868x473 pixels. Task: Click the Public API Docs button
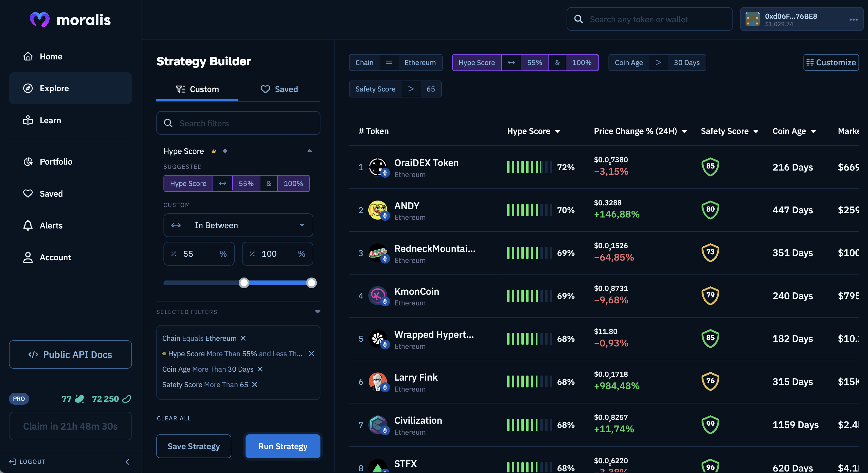(70, 354)
